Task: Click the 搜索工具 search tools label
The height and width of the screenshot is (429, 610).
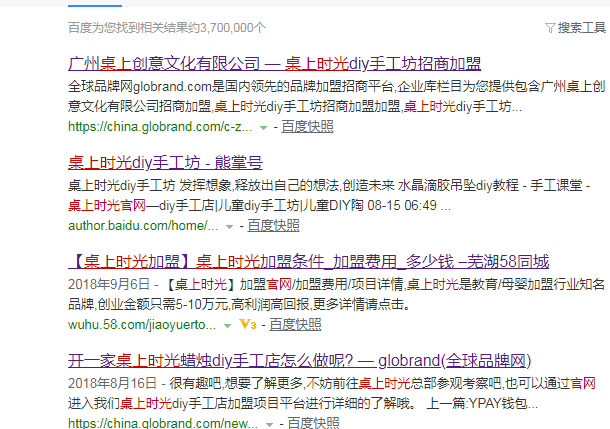Action: tap(582, 28)
